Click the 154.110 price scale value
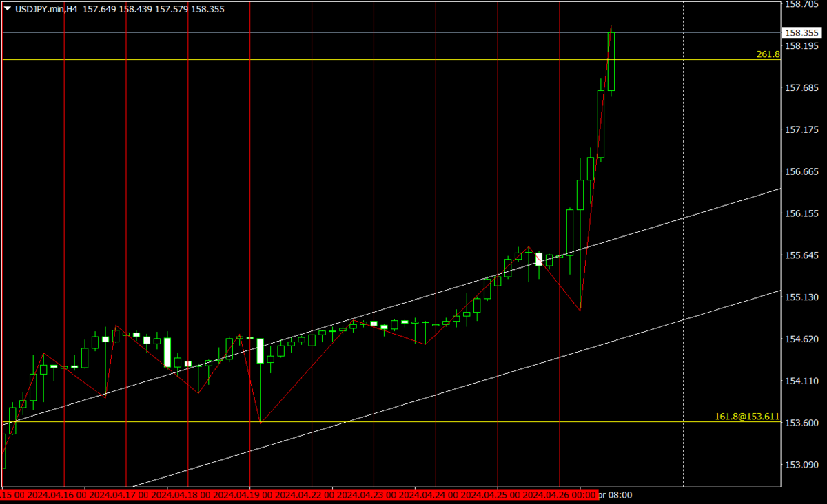827x504 pixels. click(x=802, y=381)
